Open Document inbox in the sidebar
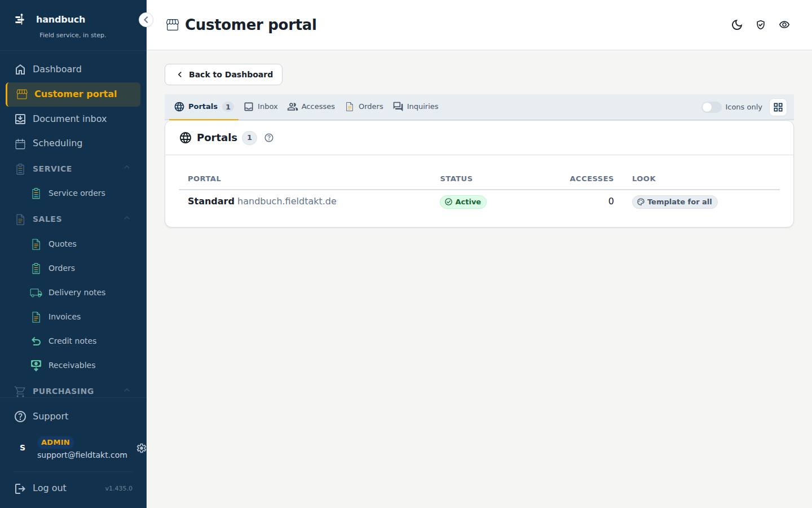The height and width of the screenshot is (508, 812). [73, 119]
